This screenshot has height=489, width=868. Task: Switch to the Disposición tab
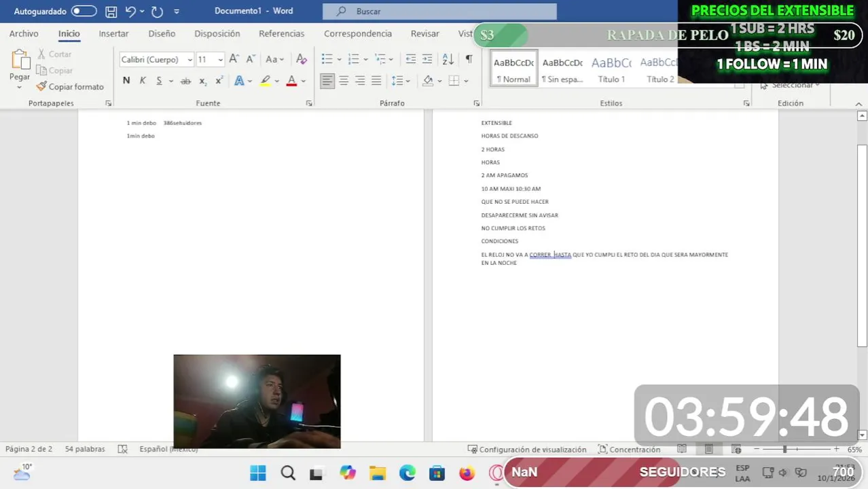(x=217, y=33)
